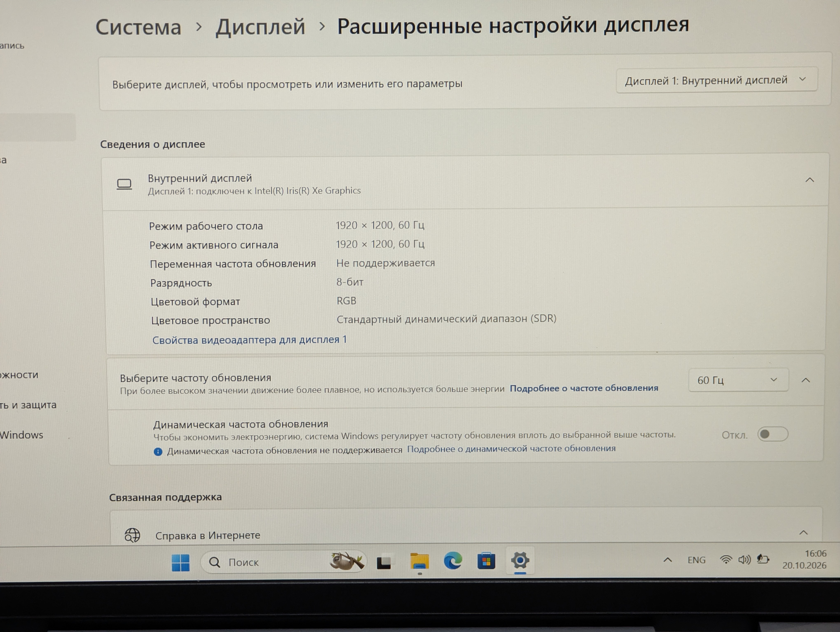Click the 8-бит value
The width and height of the screenshot is (840, 632).
350,282
